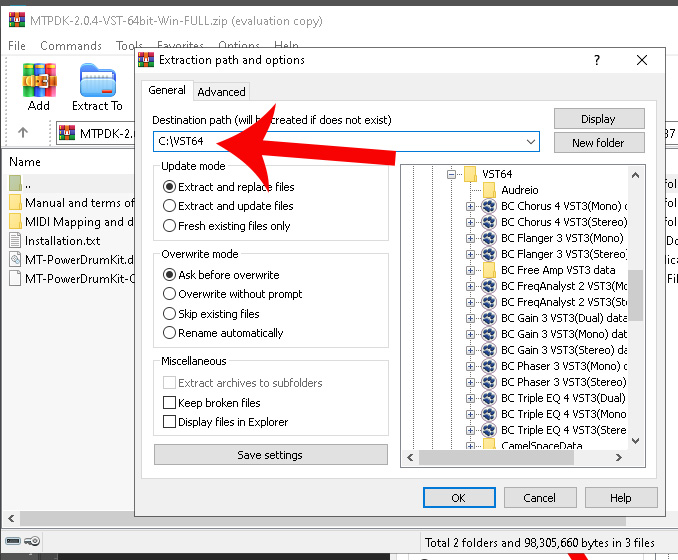Select MT-PowerDrumKit.d file in archive list
This screenshot has height=560, width=678.
point(72,259)
